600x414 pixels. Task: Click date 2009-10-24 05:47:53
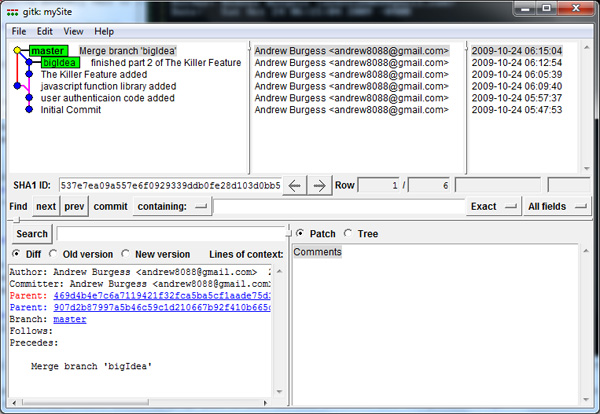[517, 110]
